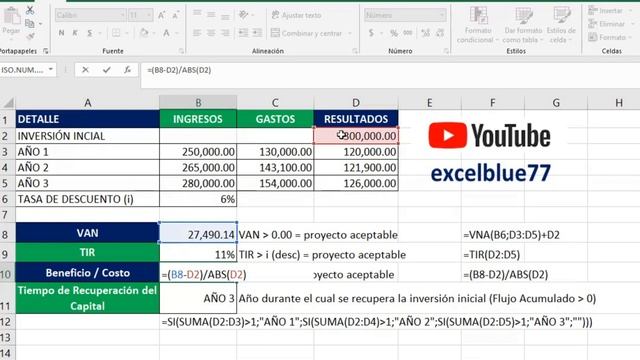This screenshot has height=360, width=640.
Task: Select row 8 header
Action: point(5,234)
